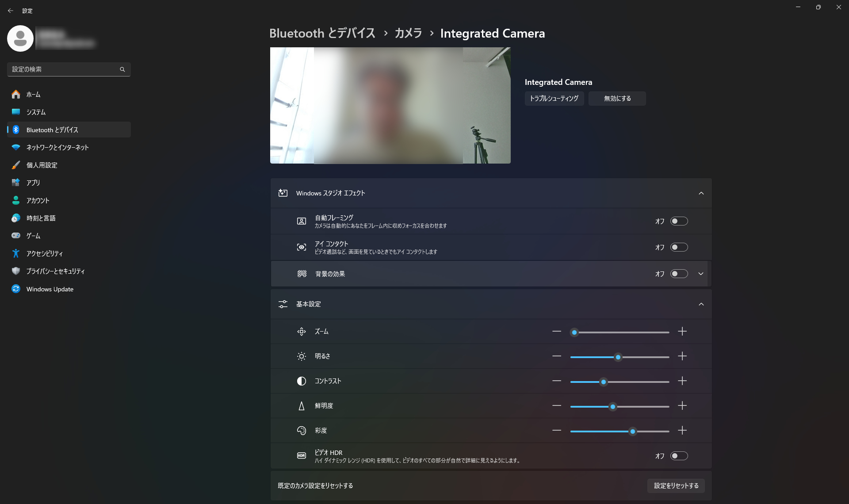Select the Windows Update icon in sidebar
Image resolution: width=849 pixels, height=504 pixels.
click(15, 289)
